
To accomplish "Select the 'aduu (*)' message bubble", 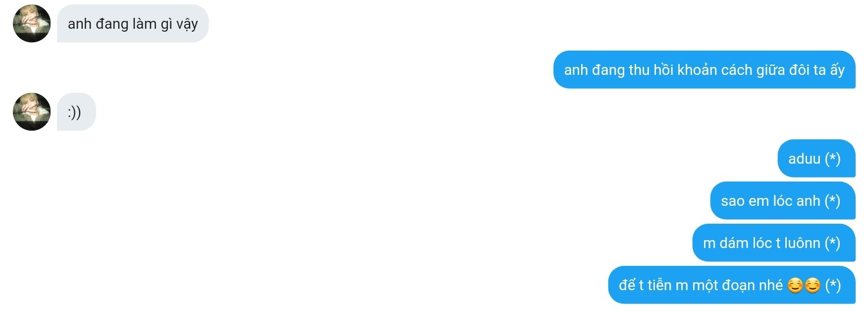I will tap(816, 158).
